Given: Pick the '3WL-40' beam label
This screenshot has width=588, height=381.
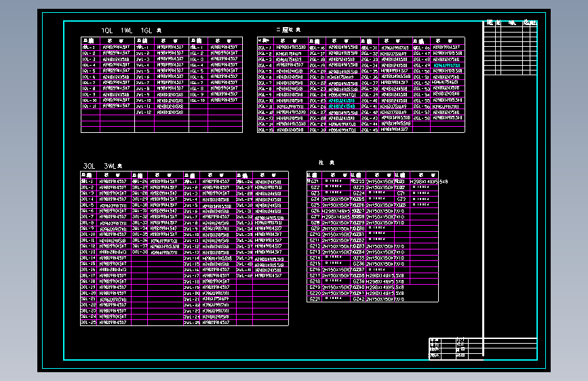Looking at the screenshot, I should tap(245, 264).
